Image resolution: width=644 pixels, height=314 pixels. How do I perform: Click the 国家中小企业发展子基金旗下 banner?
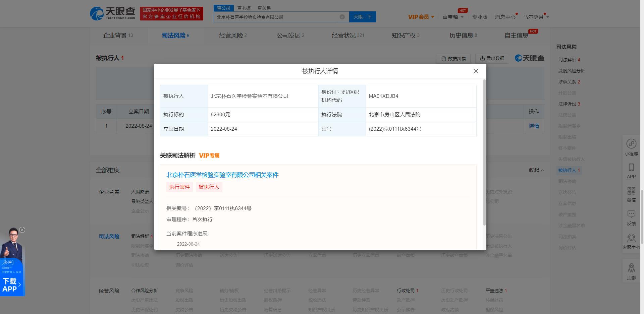[x=171, y=13]
